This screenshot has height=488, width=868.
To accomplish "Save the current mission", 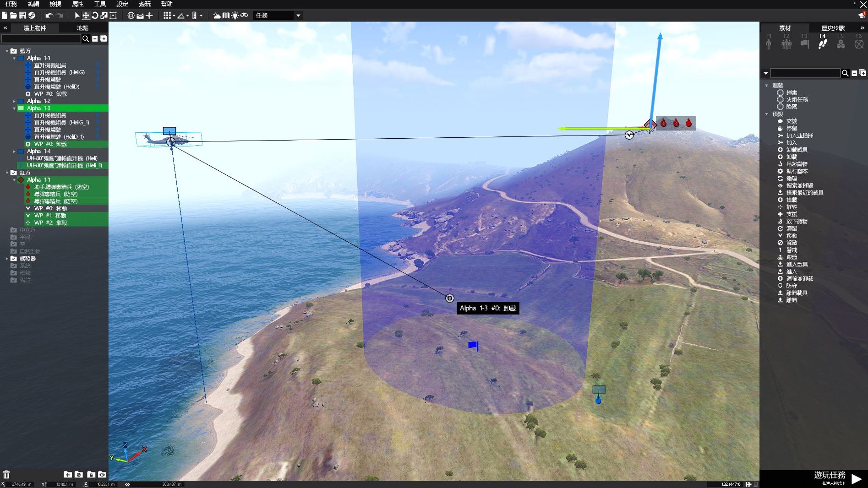I will [x=22, y=15].
